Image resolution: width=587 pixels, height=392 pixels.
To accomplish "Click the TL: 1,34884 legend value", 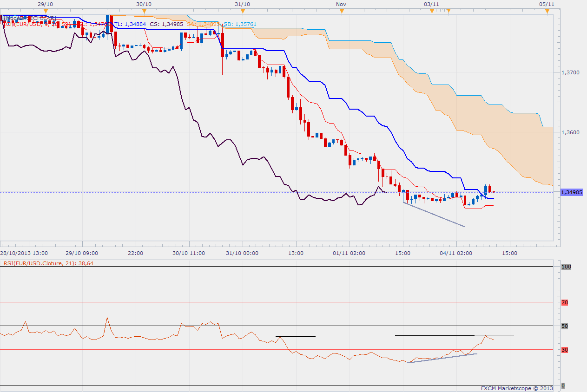I will click(x=130, y=24).
